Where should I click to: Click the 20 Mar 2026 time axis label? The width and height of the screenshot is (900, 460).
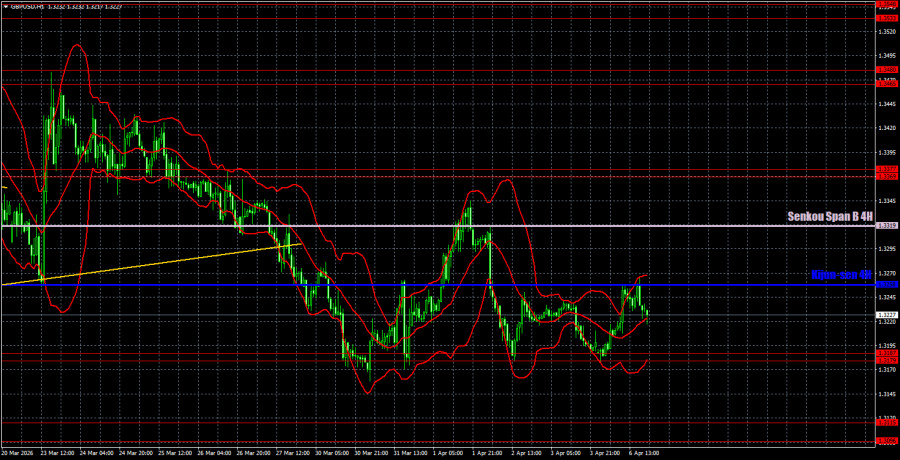(16, 453)
